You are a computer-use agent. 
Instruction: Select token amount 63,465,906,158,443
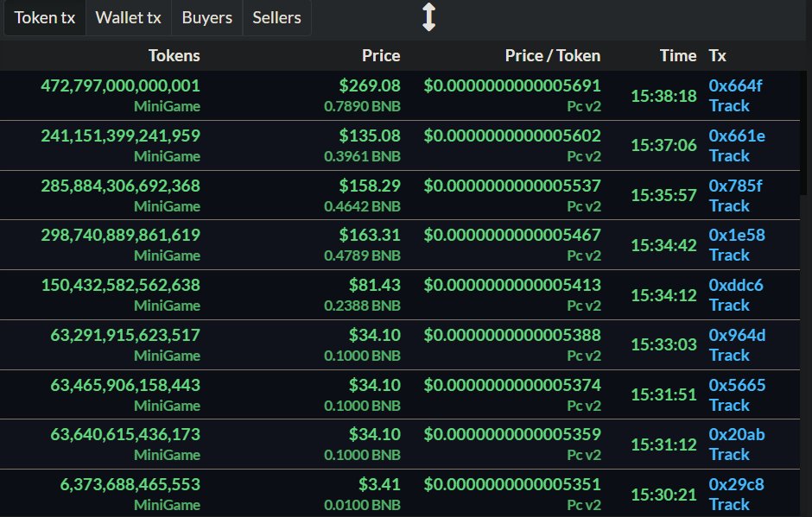point(125,385)
